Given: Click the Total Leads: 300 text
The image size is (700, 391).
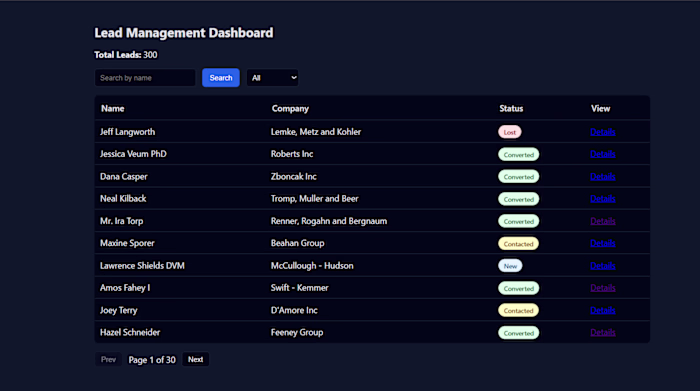Looking at the screenshot, I should pos(125,55).
